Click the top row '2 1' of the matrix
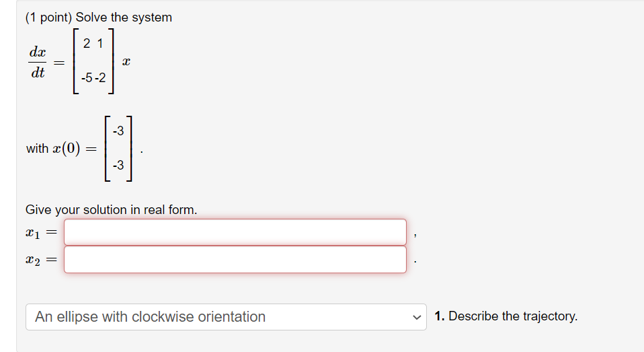This screenshot has height=352, width=644. [93, 44]
